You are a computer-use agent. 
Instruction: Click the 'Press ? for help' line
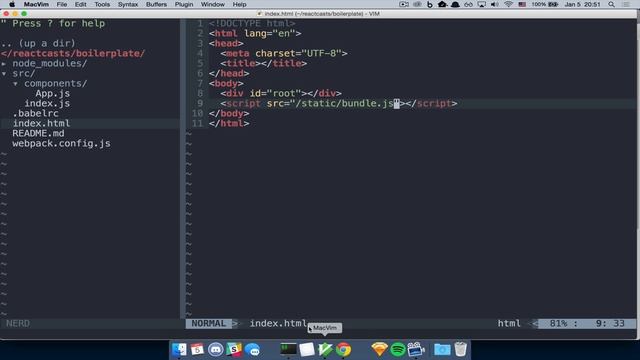coord(53,24)
